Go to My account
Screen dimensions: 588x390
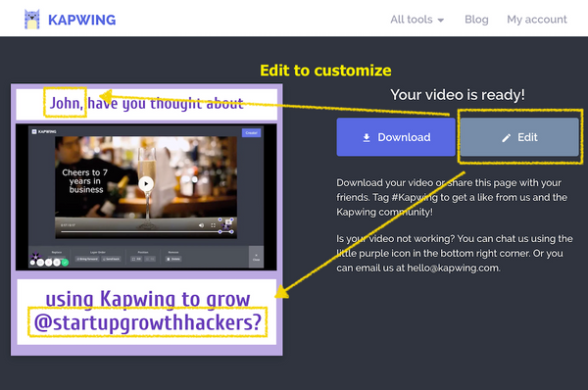coord(537,20)
